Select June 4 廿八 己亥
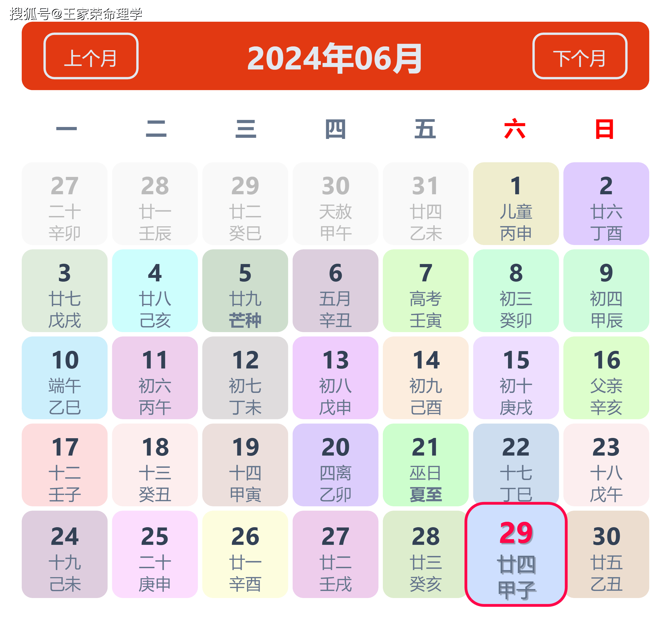 pyautogui.click(x=155, y=291)
